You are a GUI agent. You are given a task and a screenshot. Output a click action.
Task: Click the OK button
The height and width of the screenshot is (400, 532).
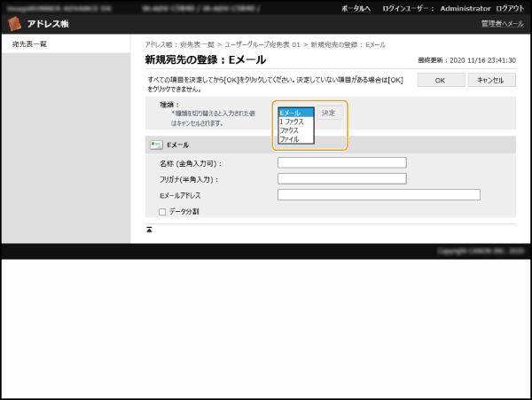[x=440, y=80]
